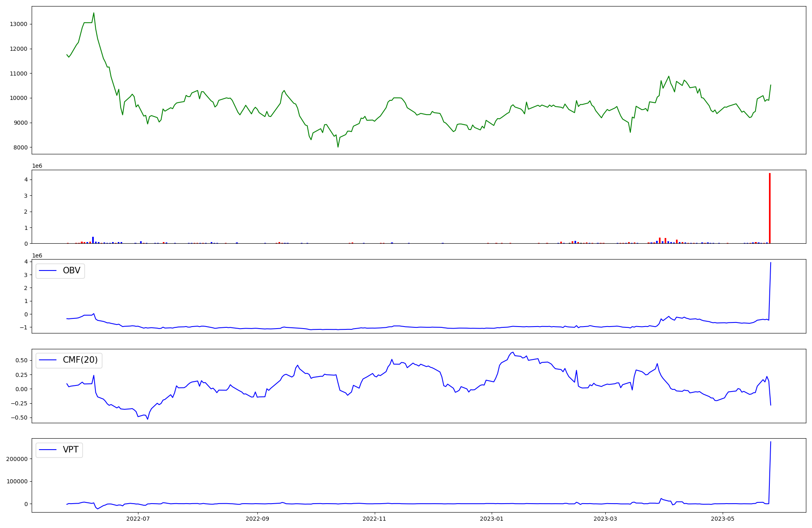Click the 2022-09 x-axis date label
Screen dimensions: 812x528
(x=257, y=519)
